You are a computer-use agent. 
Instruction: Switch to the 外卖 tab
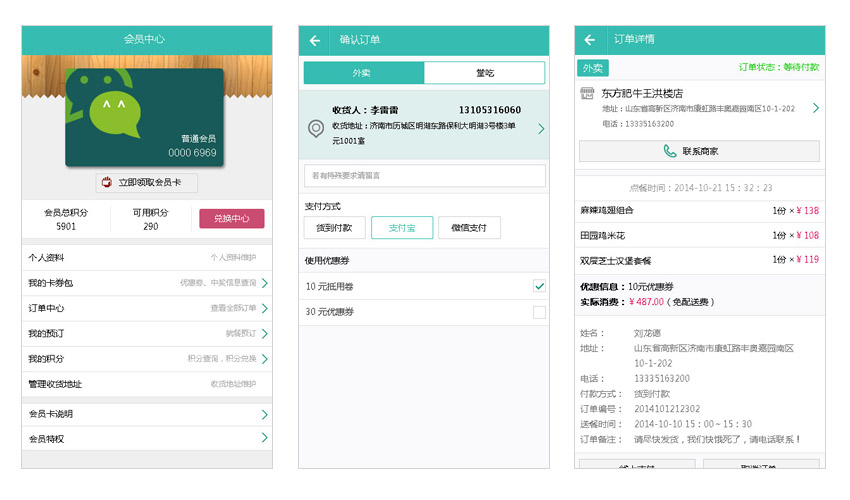(364, 73)
